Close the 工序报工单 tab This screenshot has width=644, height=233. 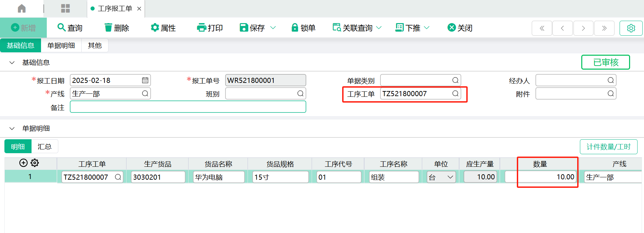(x=139, y=9)
